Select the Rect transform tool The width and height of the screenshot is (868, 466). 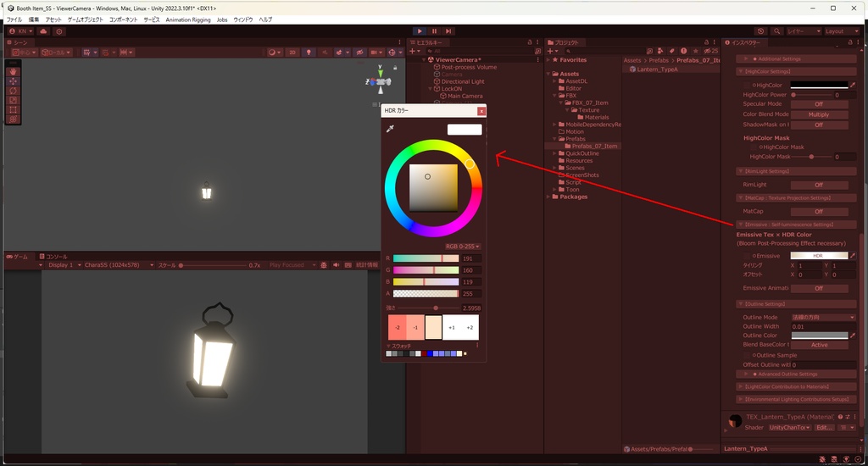[x=14, y=109]
